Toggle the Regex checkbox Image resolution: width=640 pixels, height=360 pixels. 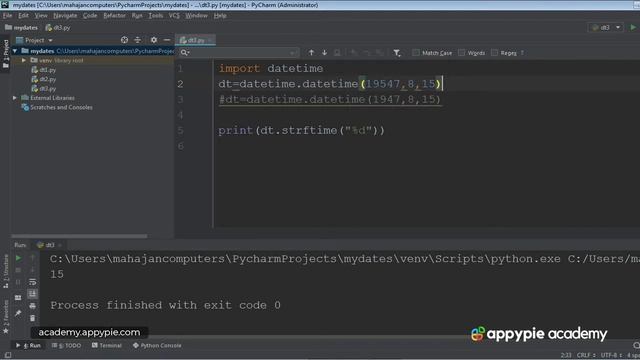[494, 53]
